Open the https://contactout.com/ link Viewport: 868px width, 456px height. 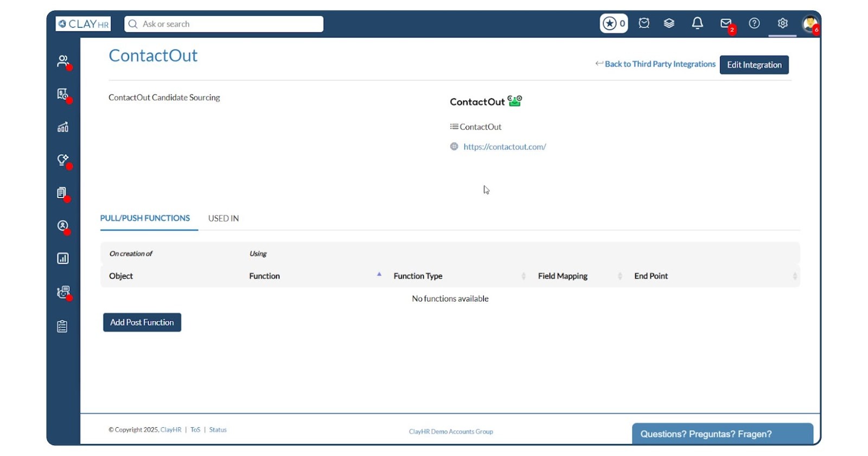tap(505, 147)
